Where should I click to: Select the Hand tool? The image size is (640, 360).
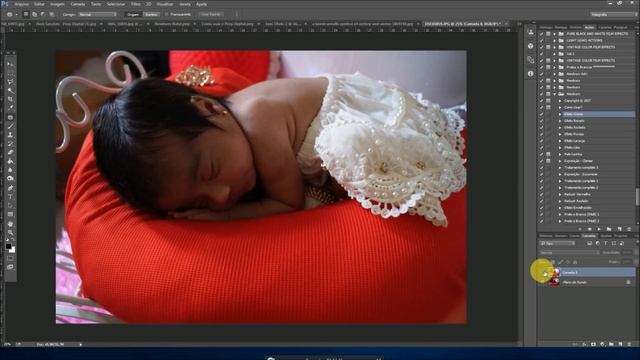click(x=10, y=224)
